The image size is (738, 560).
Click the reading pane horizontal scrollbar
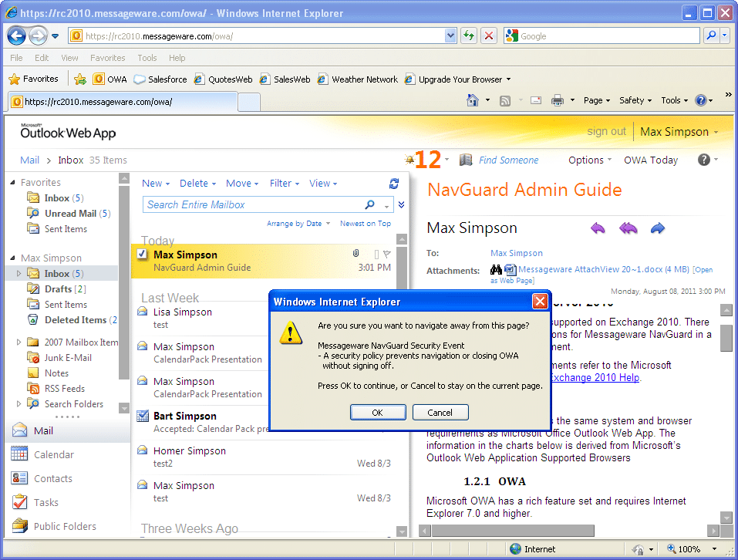coord(513,531)
